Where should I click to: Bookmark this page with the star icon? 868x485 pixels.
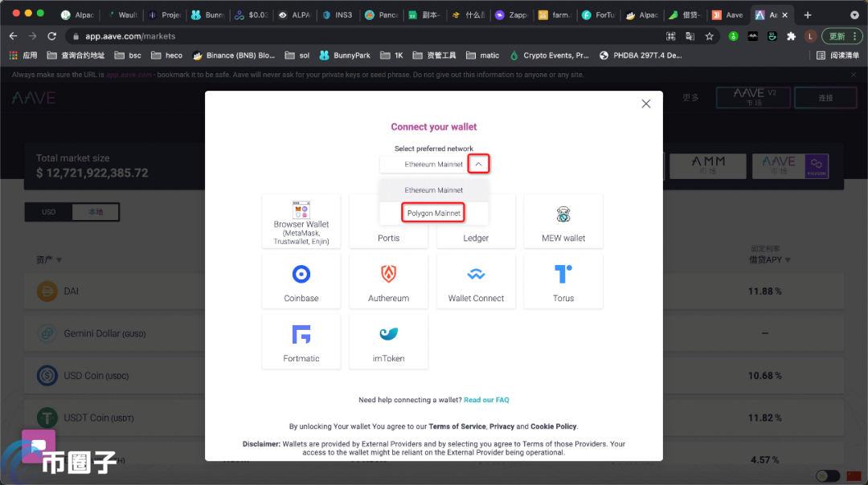709,36
